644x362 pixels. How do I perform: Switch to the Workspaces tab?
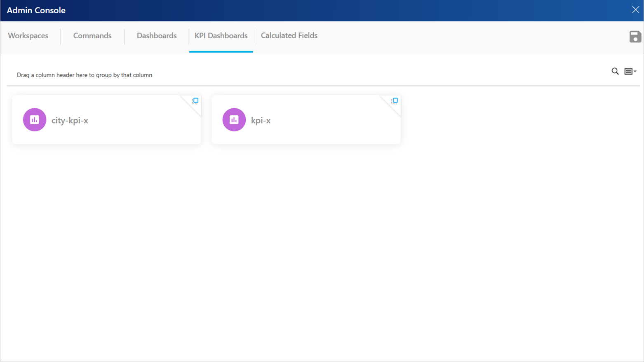(x=28, y=36)
